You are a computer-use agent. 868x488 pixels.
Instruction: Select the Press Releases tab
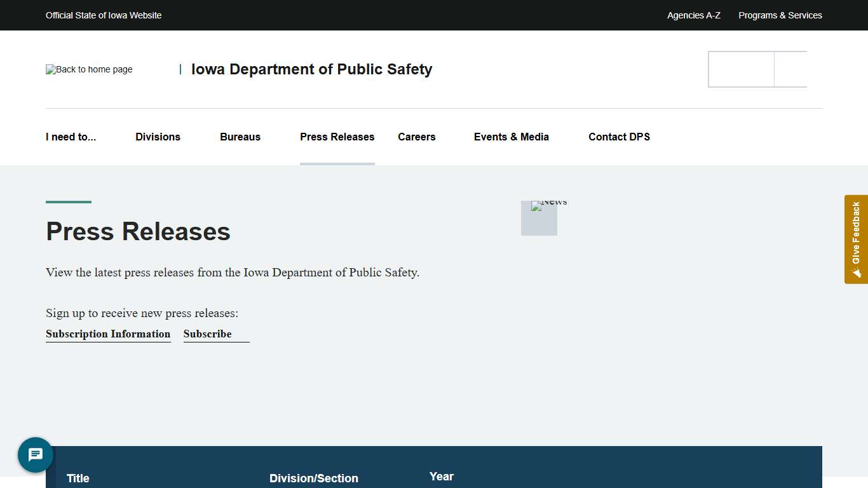click(x=337, y=137)
